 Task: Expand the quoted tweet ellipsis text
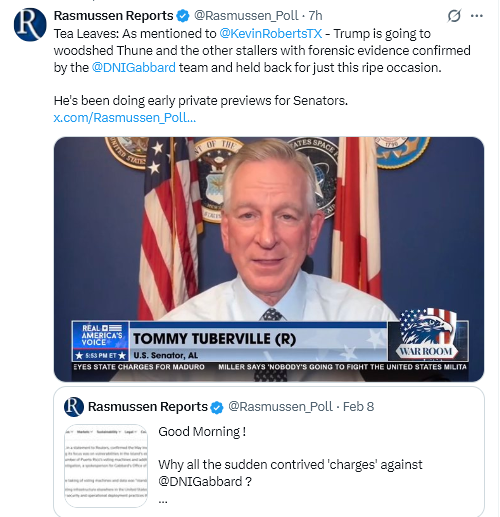tap(163, 501)
